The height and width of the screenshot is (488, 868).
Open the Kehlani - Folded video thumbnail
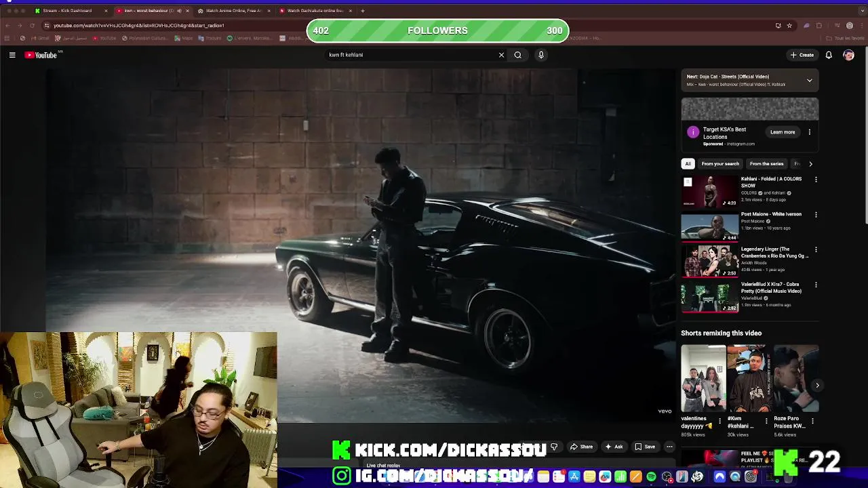click(x=709, y=192)
